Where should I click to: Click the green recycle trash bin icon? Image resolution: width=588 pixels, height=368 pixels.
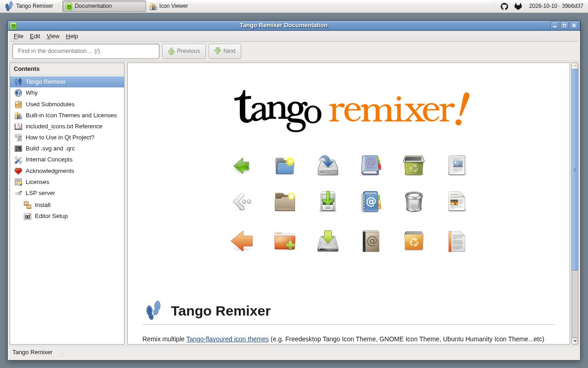coord(414,165)
